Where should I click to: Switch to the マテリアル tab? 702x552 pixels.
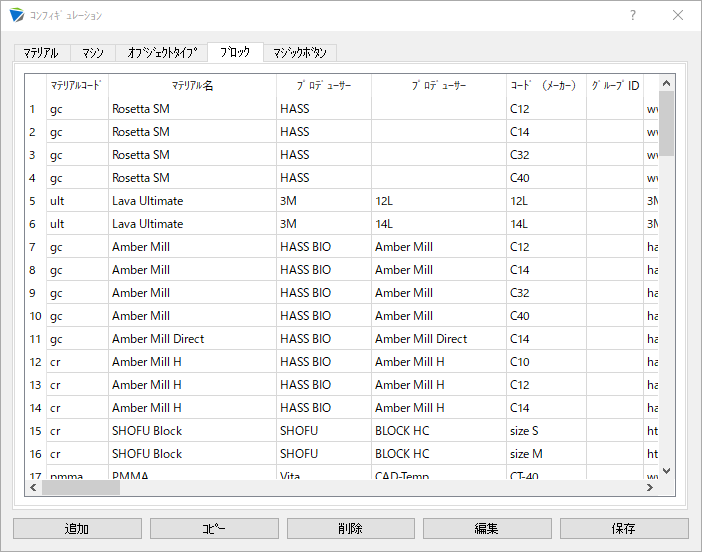[41, 53]
